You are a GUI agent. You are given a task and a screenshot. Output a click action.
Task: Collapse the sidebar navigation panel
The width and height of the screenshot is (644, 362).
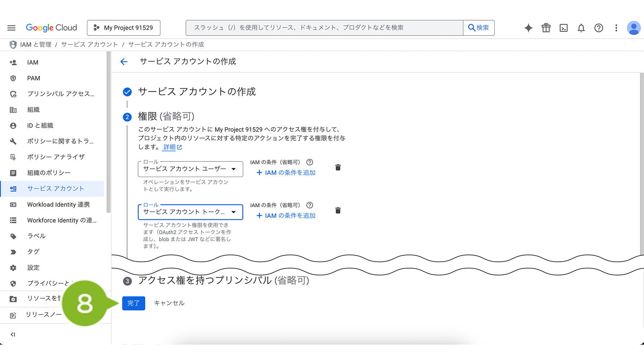coord(13,334)
